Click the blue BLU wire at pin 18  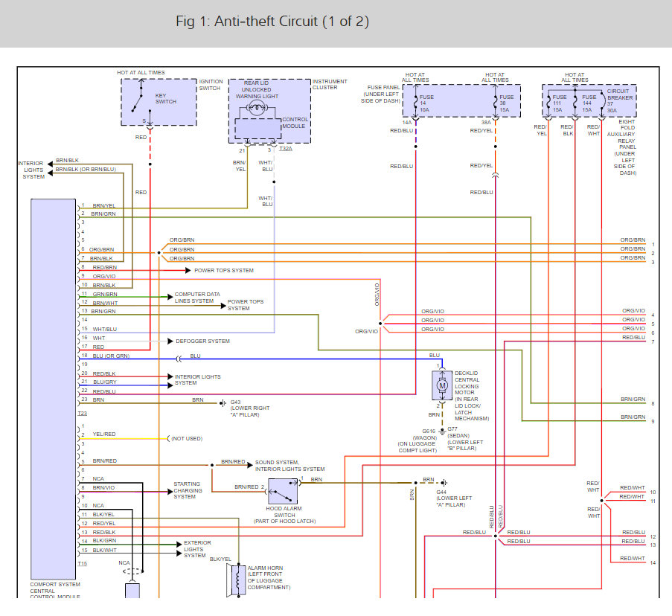[298, 359]
